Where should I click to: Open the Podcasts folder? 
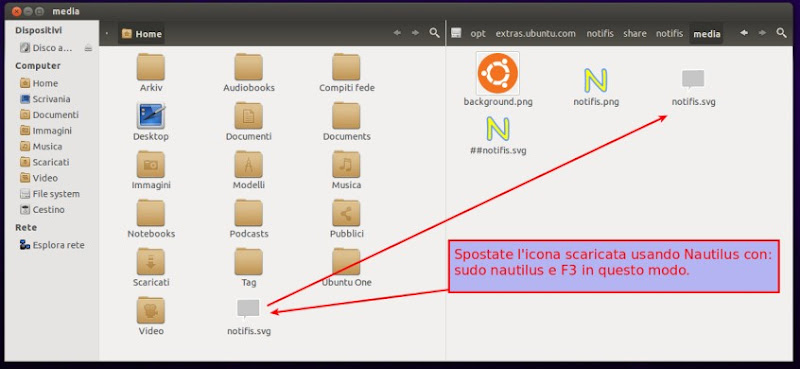tap(248, 219)
